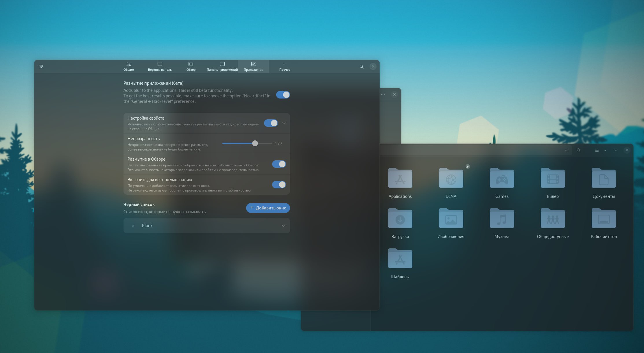Image resolution: width=644 pixels, height=353 pixels.
Task: Switch to the Общие tab
Action: coord(129,66)
